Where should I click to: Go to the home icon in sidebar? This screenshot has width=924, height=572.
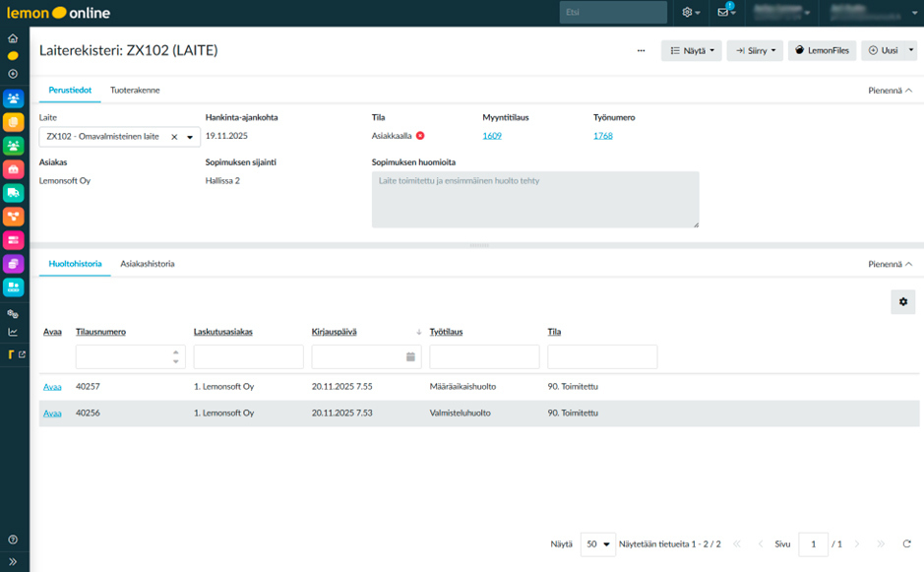click(x=13, y=38)
